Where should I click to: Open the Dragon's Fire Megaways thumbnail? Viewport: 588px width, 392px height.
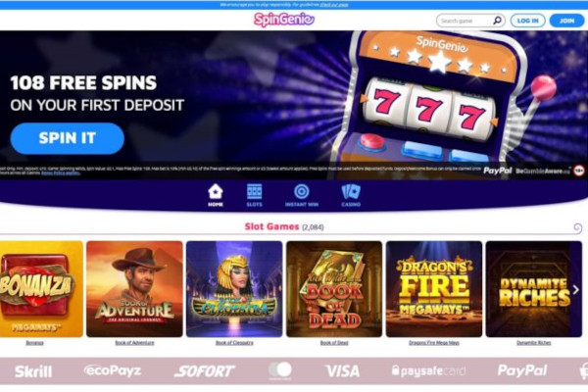pyautogui.click(x=434, y=289)
